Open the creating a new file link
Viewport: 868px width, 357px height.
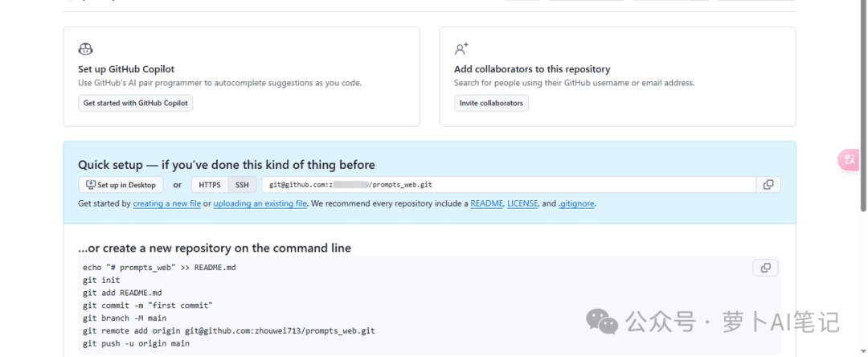pyautogui.click(x=166, y=203)
